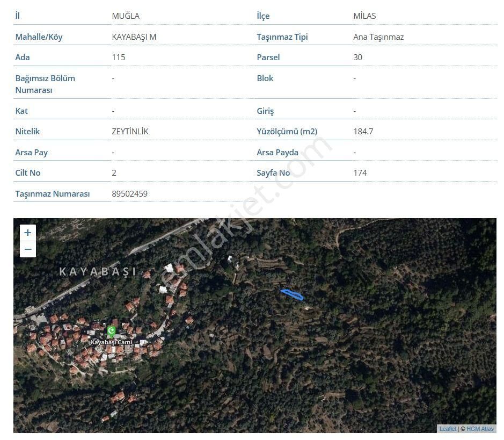This screenshot has height=440, width=504.
Task: Click the KAYABAŞI neighborhood map label
Action: tap(98, 271)
